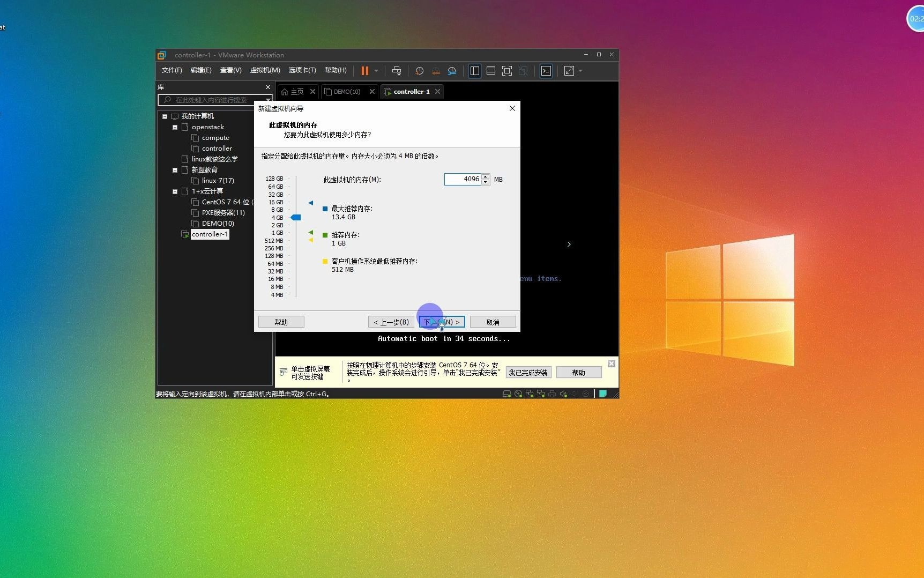Toggle the library sidebar view icon
The image size is (924, 578).
tap(475, 71)
